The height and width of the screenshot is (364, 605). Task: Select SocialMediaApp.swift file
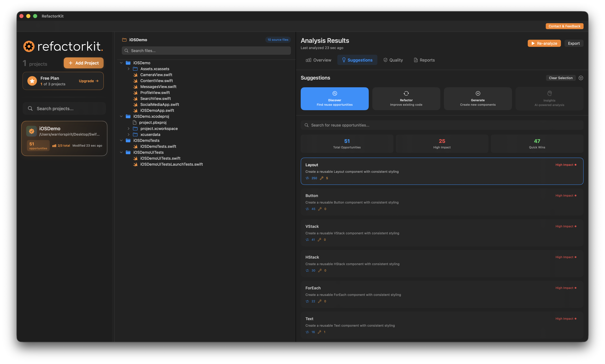160,105
